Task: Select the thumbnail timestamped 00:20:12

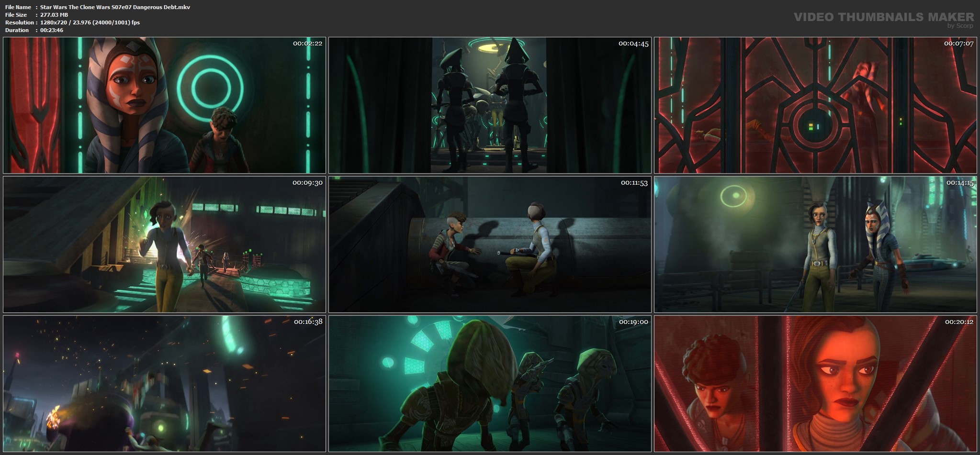Action: (x=815, y=384)
